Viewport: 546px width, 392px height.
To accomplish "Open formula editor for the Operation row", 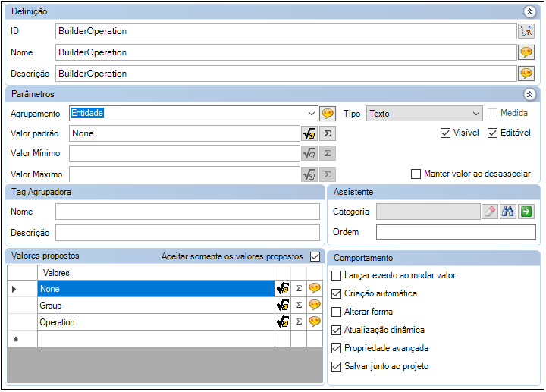I will tap(283, 322).
